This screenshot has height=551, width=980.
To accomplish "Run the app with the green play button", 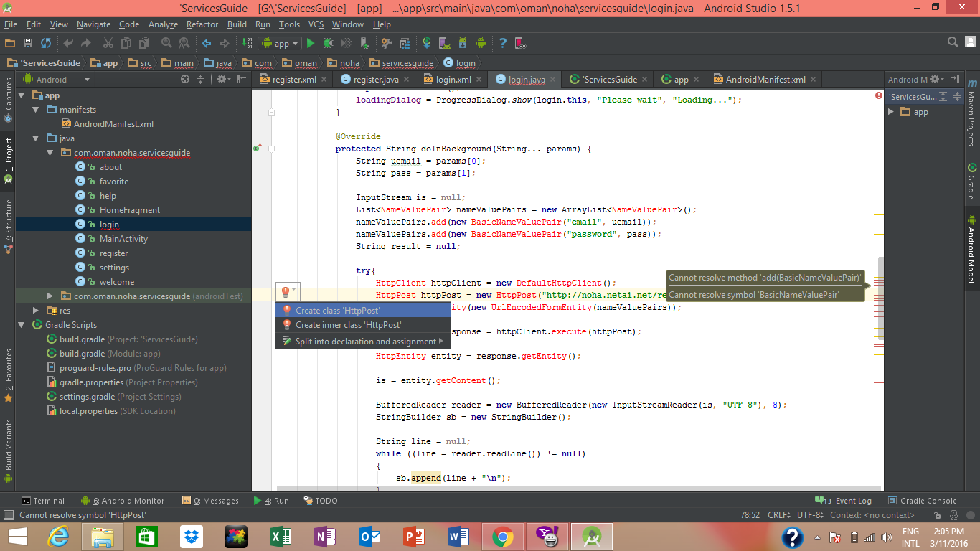I will tap(312, 44).
